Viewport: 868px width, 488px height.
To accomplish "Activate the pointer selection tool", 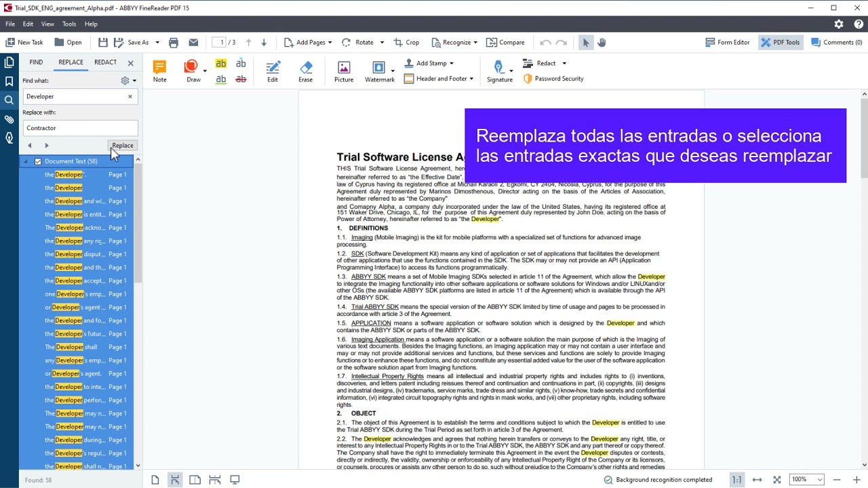I will tap(586, 42).
